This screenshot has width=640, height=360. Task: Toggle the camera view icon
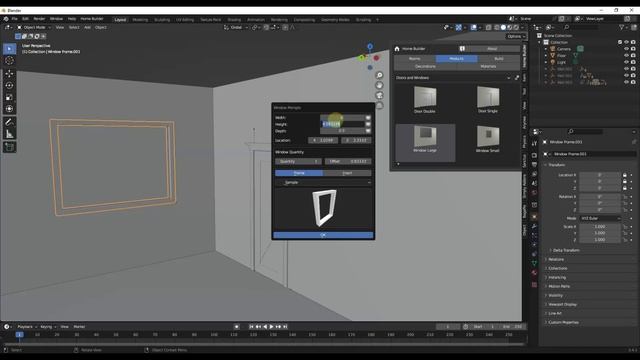pos(379,96)
